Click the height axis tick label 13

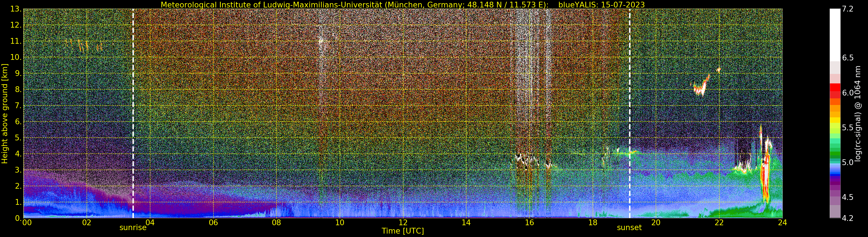pos(16,9)
